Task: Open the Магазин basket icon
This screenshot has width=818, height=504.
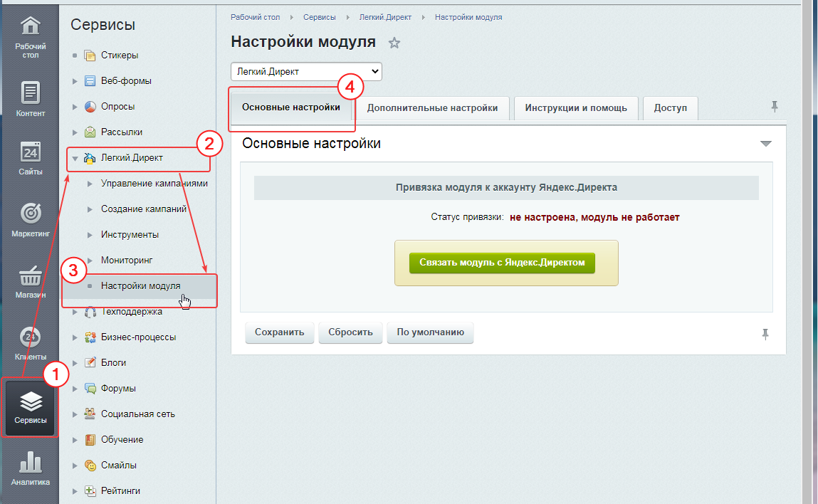Action: click(31, 276)
